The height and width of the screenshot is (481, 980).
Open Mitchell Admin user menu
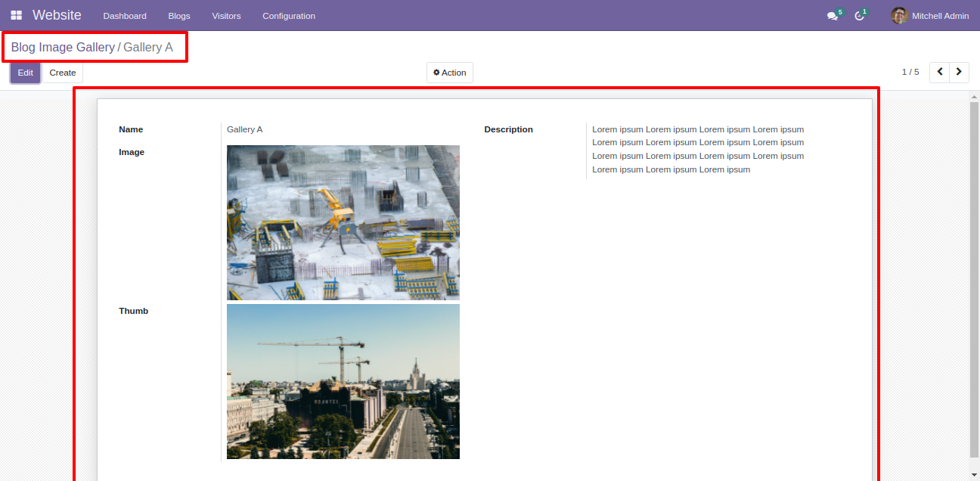930,16
